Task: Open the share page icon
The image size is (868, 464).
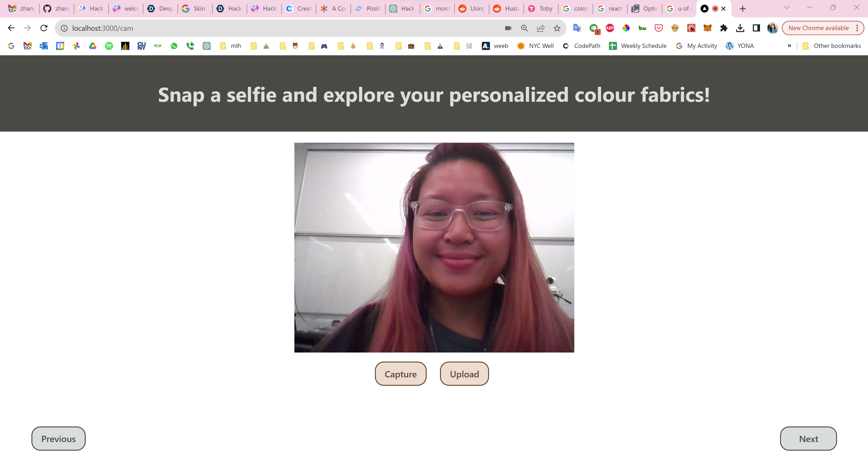Action: pos(540,28)
